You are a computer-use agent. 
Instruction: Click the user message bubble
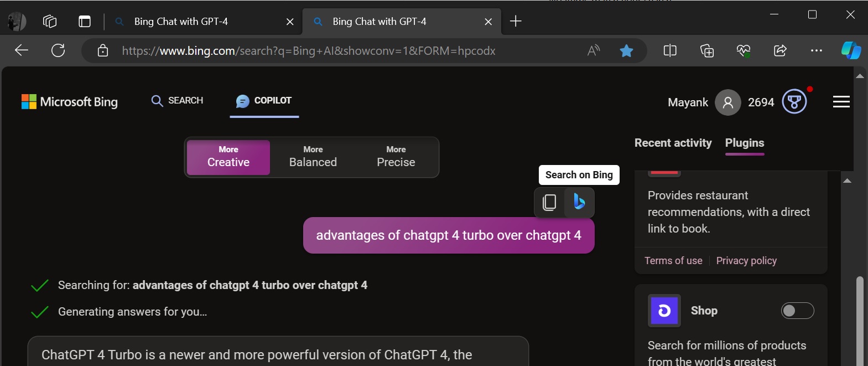449,235
